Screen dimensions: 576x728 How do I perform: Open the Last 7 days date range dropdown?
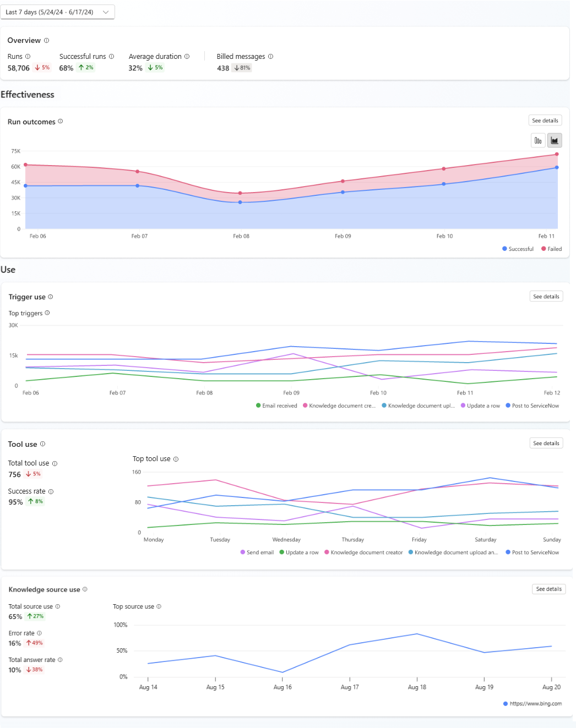pos(57,12)
